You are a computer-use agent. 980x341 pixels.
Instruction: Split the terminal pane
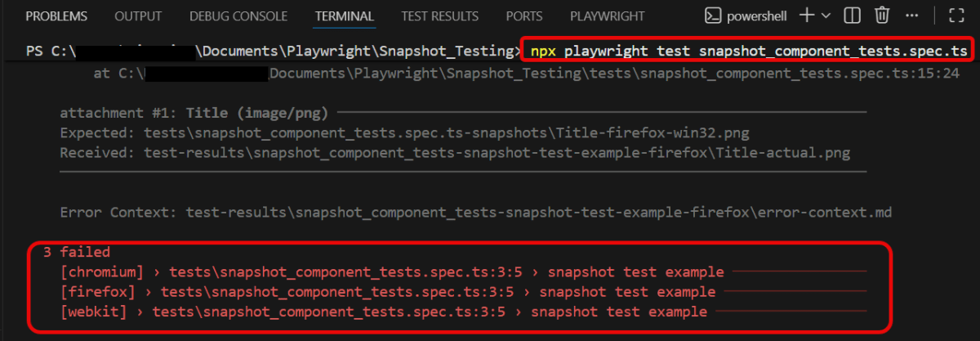[x=852, y=16]
